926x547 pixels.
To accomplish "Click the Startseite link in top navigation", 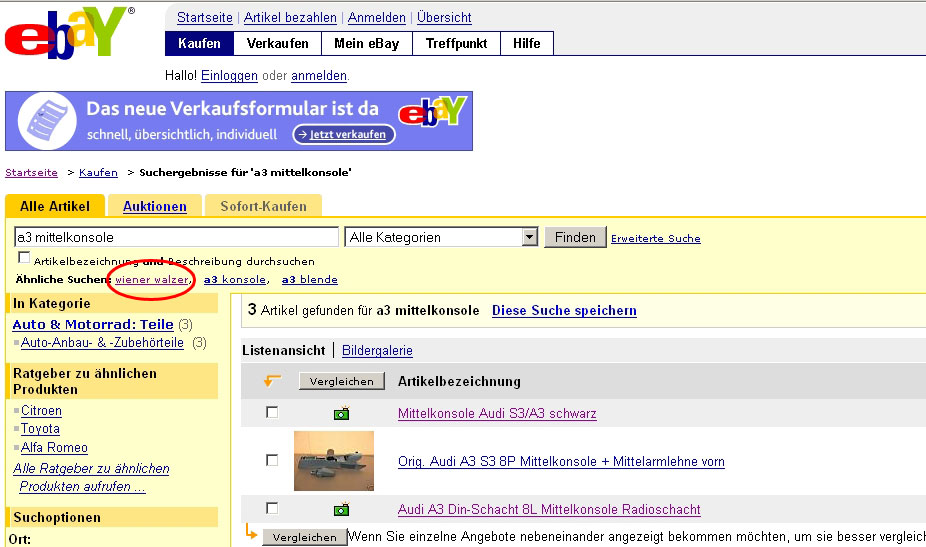I will point(205,18).
